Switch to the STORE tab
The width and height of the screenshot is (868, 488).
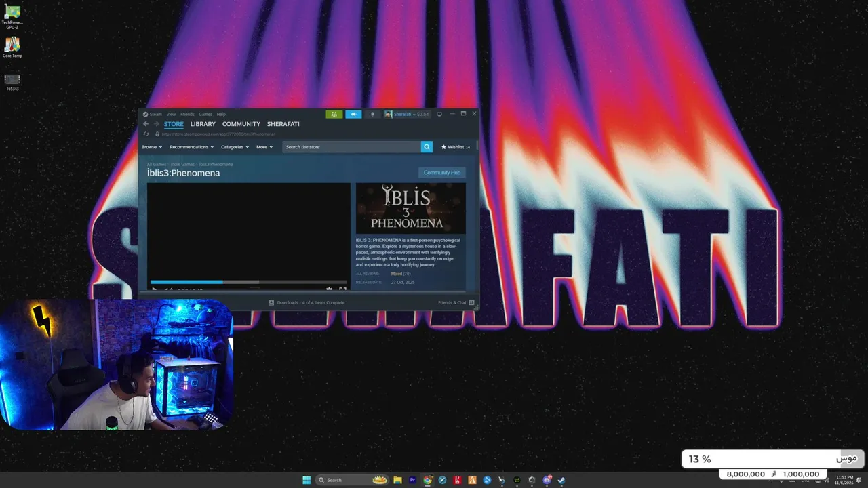pos(174,124)
